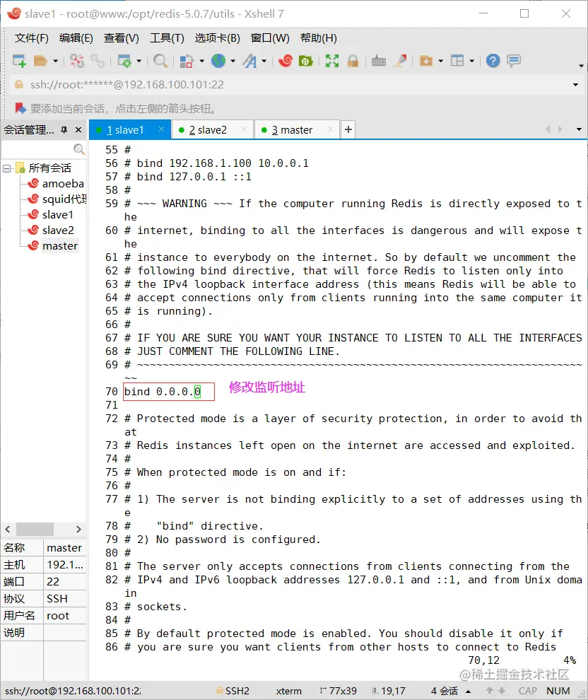Viewport: 588px width, 700px height.
Task: Open the 工具(T) menu
Action: (167, 38)
